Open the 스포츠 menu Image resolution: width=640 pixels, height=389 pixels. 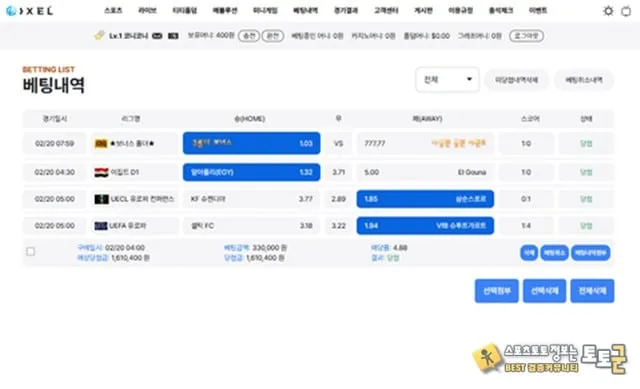click(113, 11)
